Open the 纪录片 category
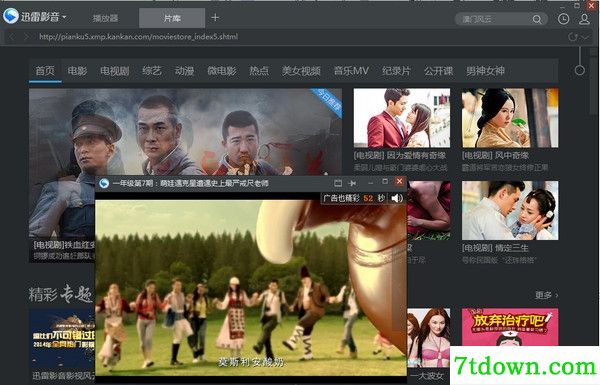600x385 pixels. point(396,71)
